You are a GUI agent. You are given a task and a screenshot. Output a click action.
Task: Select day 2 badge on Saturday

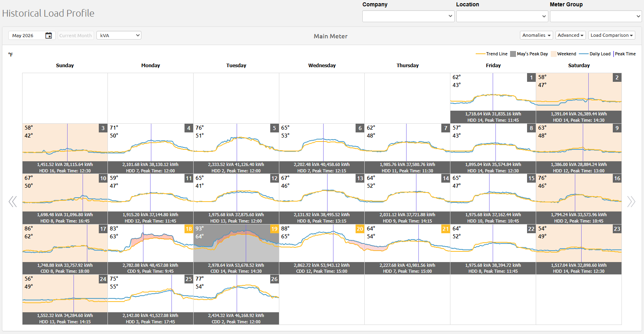[x=617, y=77]
